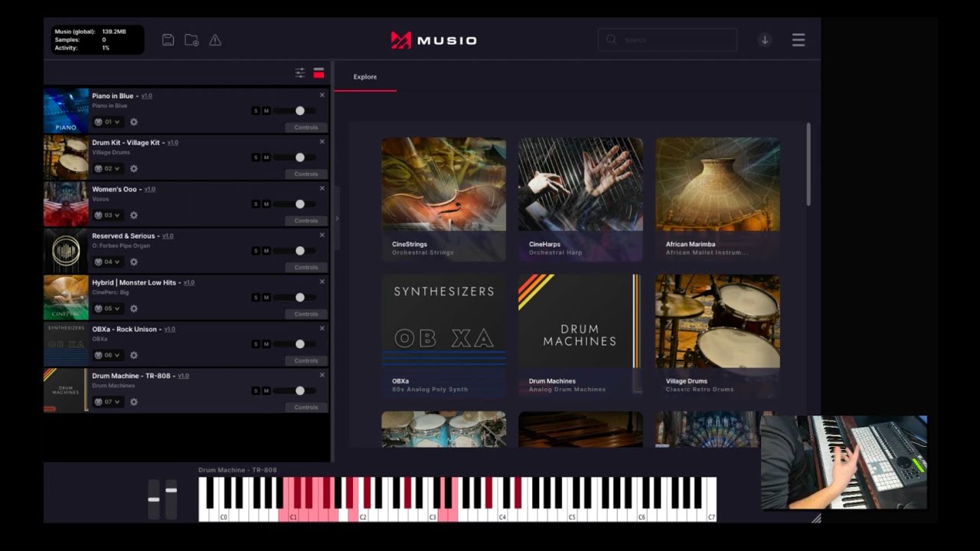
Task: Open the Village Drums library card
Action: click(717, 336)
